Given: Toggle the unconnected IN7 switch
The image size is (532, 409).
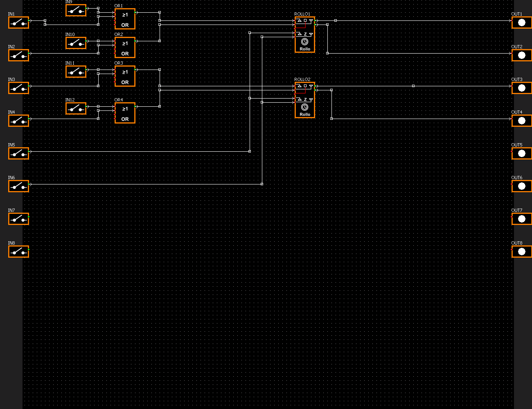Looking at the screenshot, I should 18,219.
